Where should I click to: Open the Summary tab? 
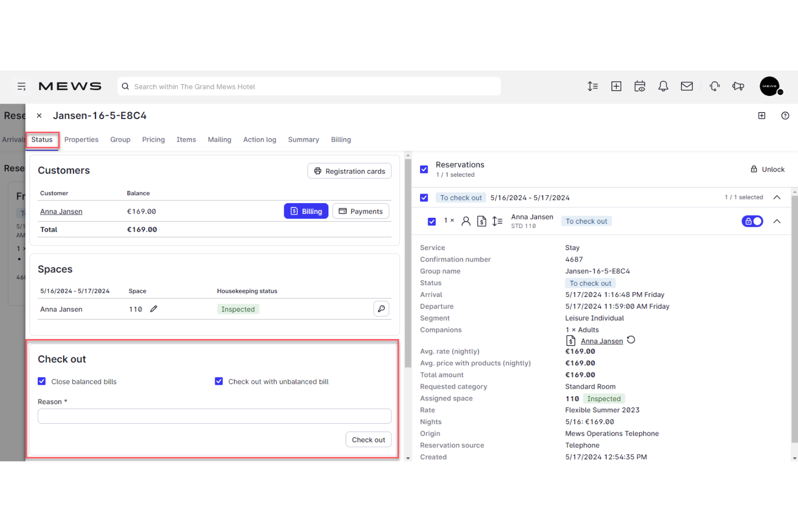point(304,140)
